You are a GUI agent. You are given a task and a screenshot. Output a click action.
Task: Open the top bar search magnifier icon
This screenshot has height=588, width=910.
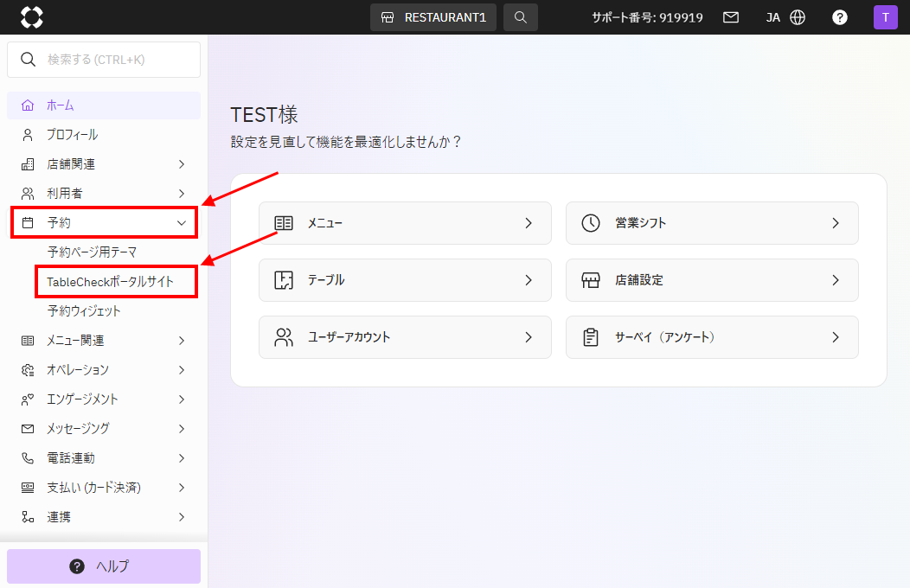coord(521,17)
